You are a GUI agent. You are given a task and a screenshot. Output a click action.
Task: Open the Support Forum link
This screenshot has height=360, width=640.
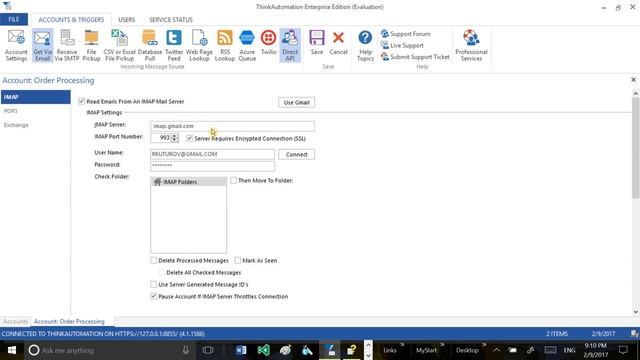click(x=406, y=34)
